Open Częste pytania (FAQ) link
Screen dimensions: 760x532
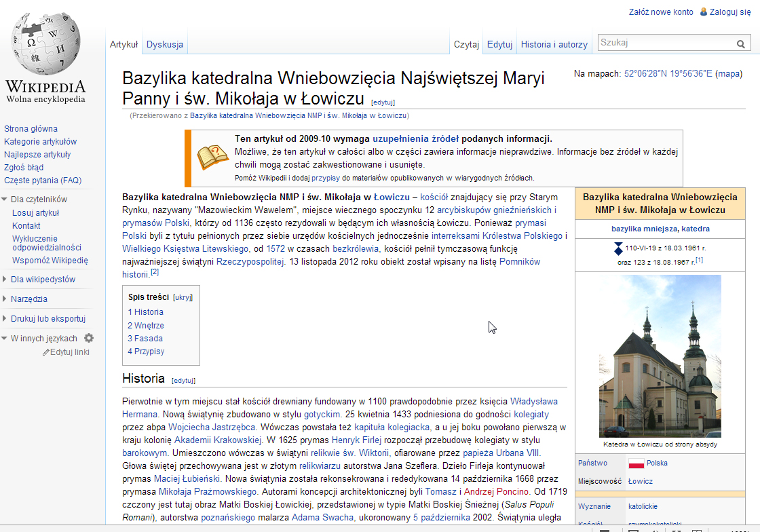pos(43,180)
